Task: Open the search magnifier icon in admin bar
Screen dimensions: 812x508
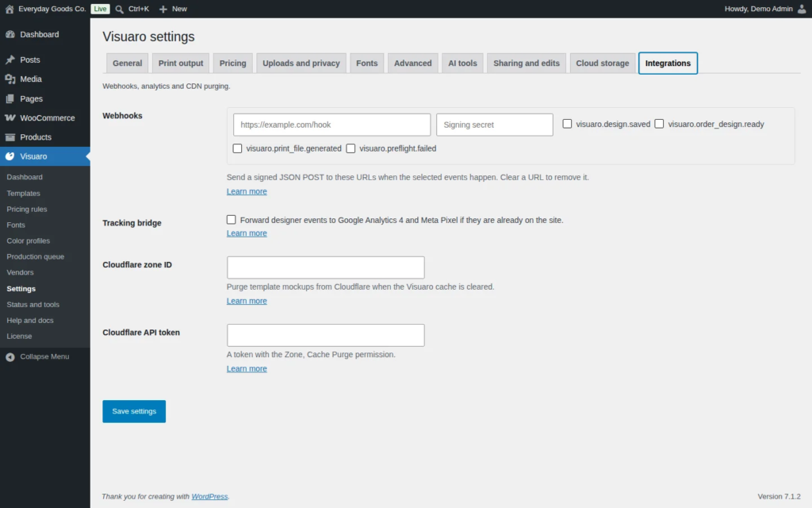Action: tap(120, 9)
